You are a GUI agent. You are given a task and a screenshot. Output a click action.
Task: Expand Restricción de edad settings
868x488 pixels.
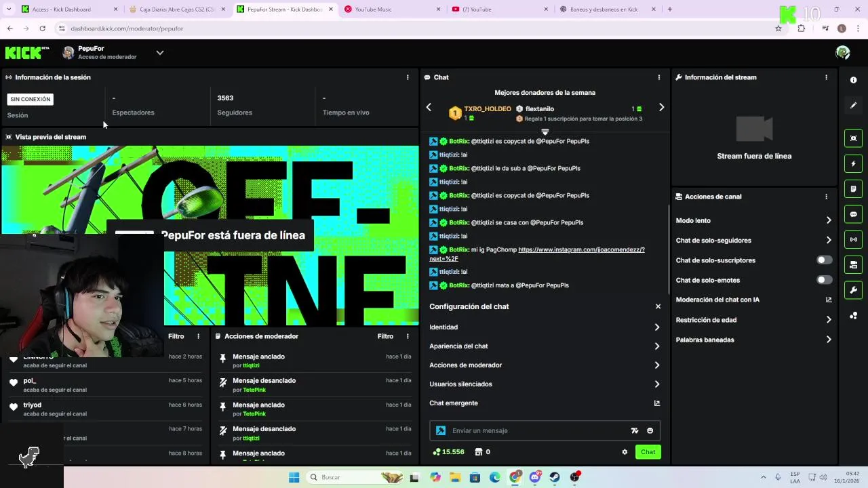[x=829, y=320]
